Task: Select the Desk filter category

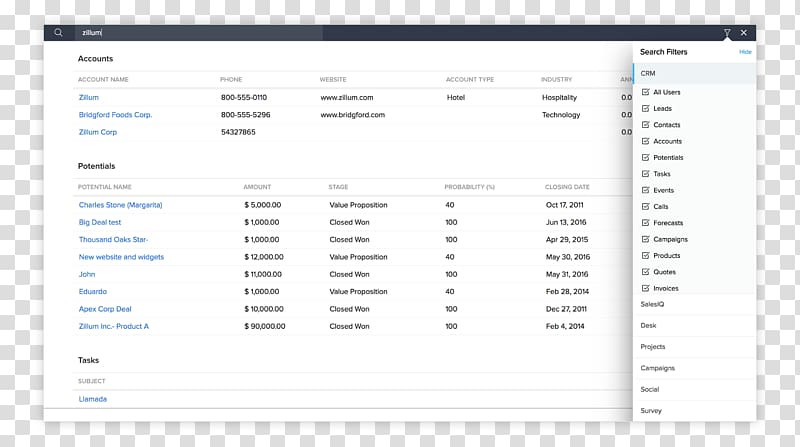Action: click(x=694, y=326)
